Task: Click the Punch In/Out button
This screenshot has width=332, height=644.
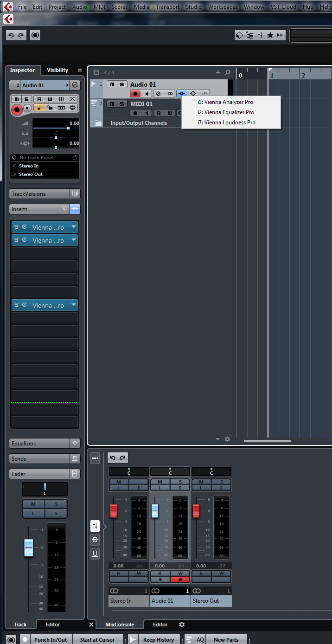Action: coord(51,640)
